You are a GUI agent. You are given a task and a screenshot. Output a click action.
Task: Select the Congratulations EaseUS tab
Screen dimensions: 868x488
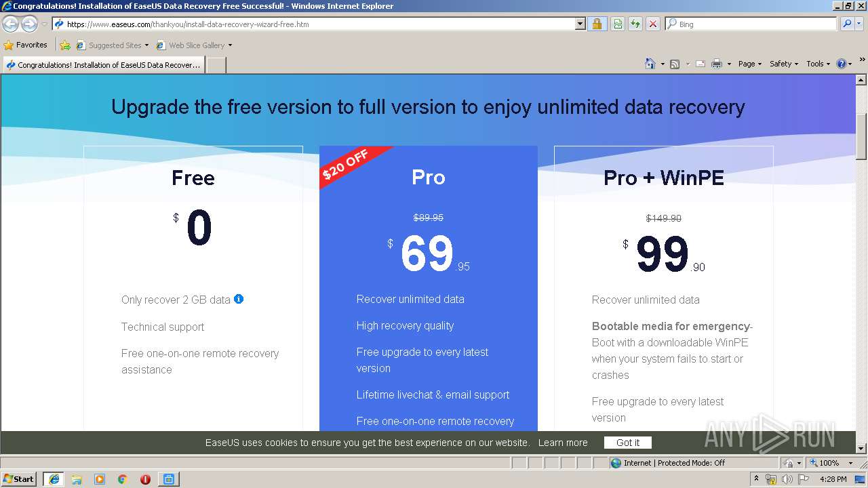(103, 65)
